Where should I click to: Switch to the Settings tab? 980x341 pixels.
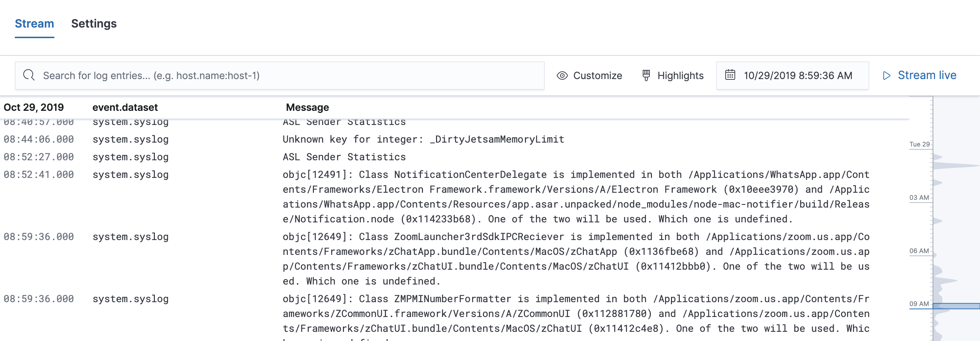coord(93,24)
